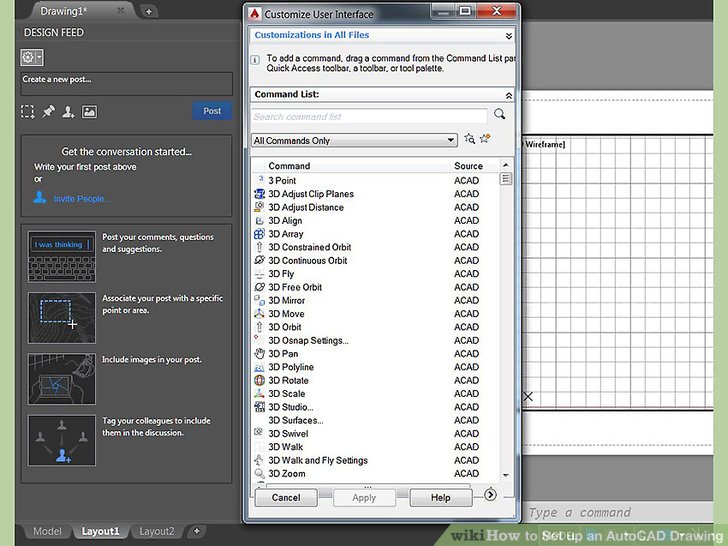Click the I was thinking thumbnail
Screen dimensions: 728x546
tap(62, 257)
